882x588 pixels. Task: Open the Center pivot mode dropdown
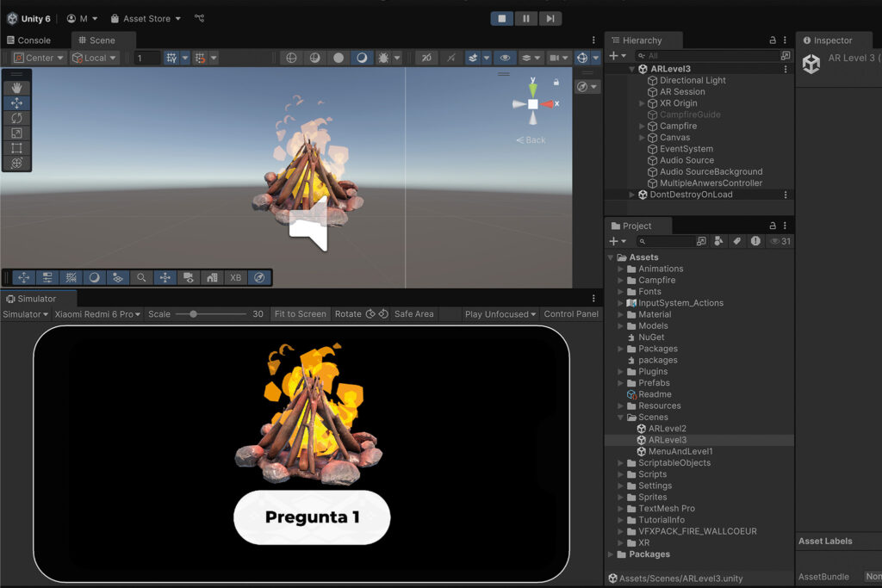pyautogui.click(x=39, y=58)
